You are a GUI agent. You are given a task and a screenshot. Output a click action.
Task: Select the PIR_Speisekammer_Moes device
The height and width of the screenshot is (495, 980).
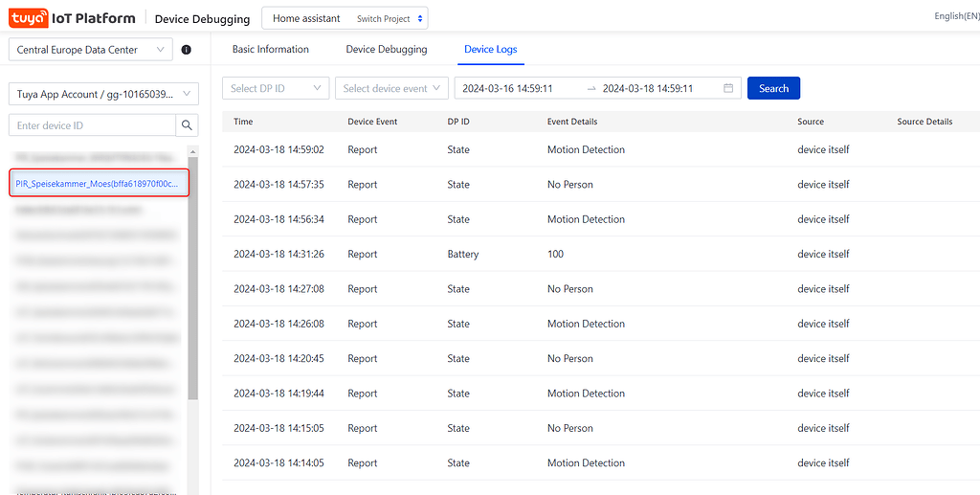(x=100, y=184)
